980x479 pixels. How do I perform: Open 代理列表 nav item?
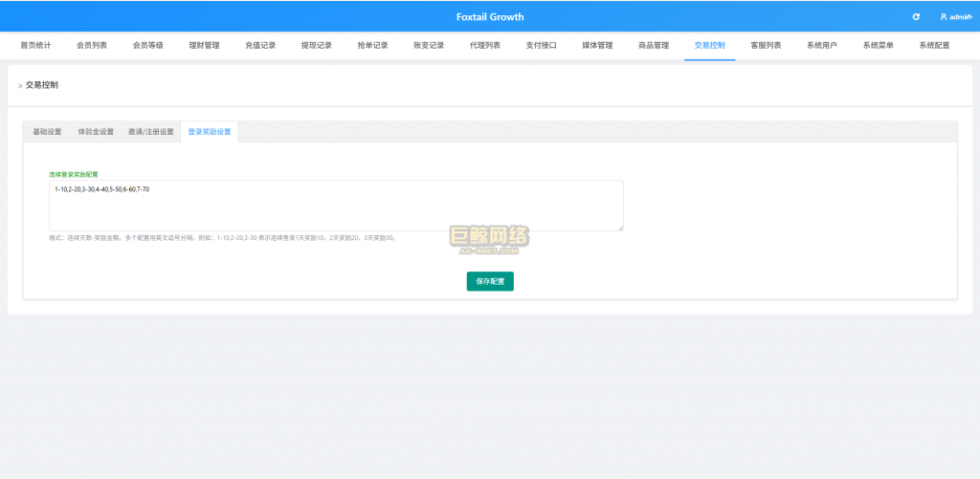(x=485, y=46)
